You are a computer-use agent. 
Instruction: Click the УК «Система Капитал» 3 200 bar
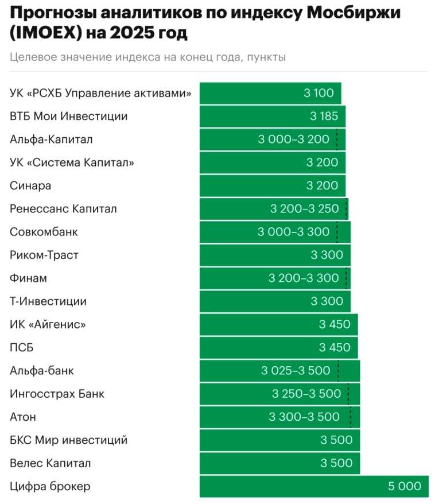(272, 162)
